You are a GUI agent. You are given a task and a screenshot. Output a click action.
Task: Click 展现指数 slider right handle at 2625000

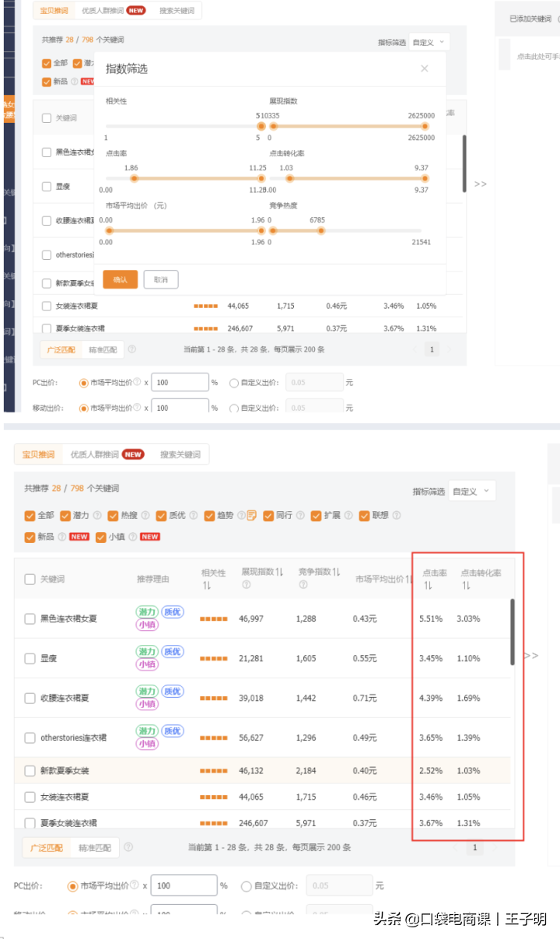pyautogui.click(x=425, y=126)
